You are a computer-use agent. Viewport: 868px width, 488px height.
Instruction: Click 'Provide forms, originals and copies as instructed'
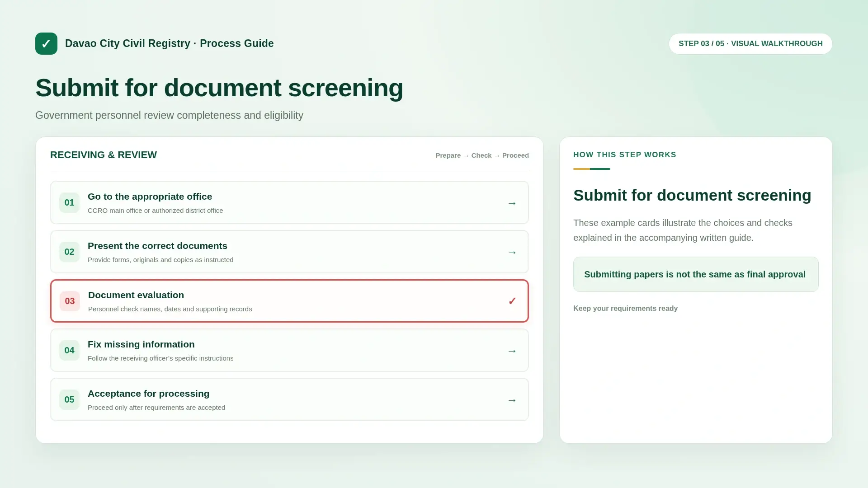(x=160, y=260)
